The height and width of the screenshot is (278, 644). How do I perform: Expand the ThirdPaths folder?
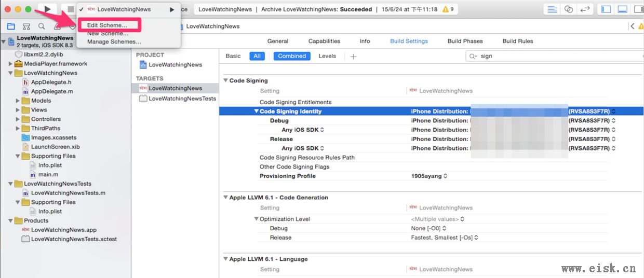click(x=18, y=128)
